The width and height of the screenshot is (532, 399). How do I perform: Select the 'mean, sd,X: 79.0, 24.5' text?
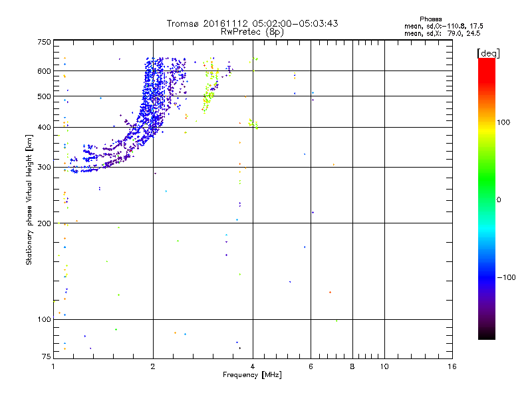tap(442, 33)
